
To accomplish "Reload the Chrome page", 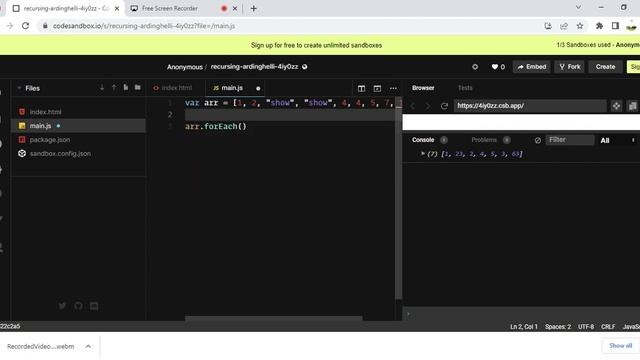I will (25, 26).
